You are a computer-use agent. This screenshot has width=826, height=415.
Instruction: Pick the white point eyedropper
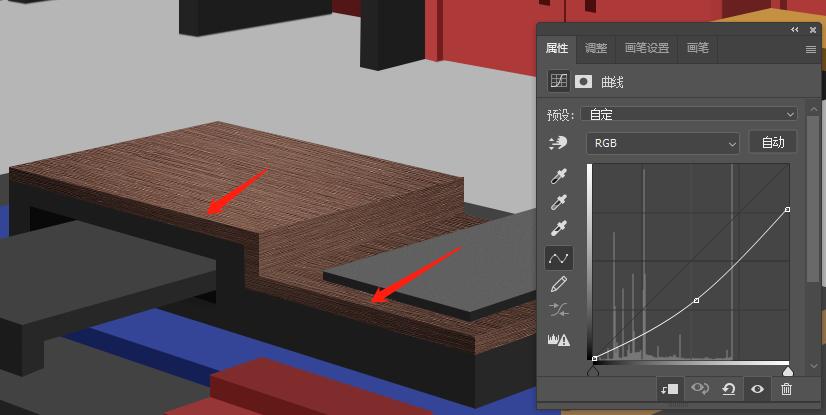click(x=558, y=229)
